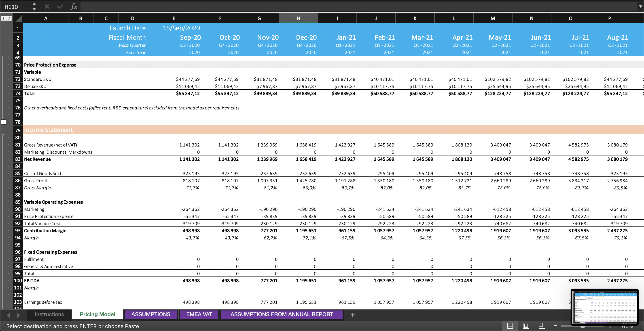Click in the formula bar field
The width and height of the screenshot is (644, 331).
[x=359, y=6]
